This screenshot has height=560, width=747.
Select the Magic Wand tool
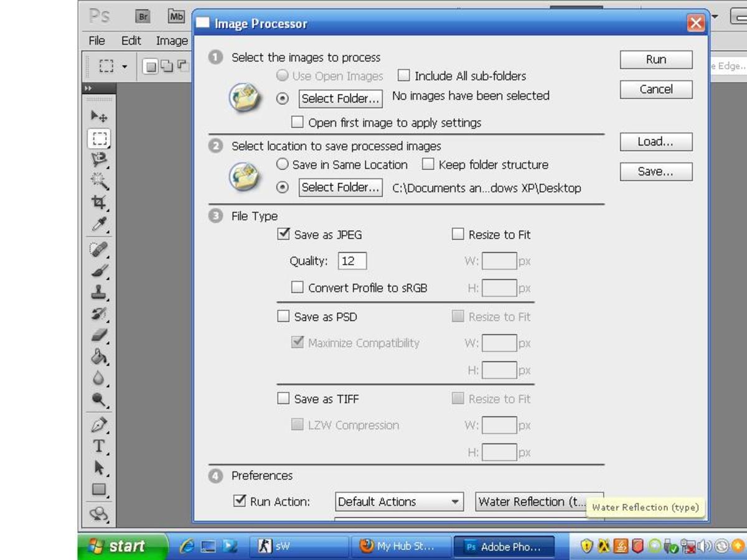pos(99,181)
